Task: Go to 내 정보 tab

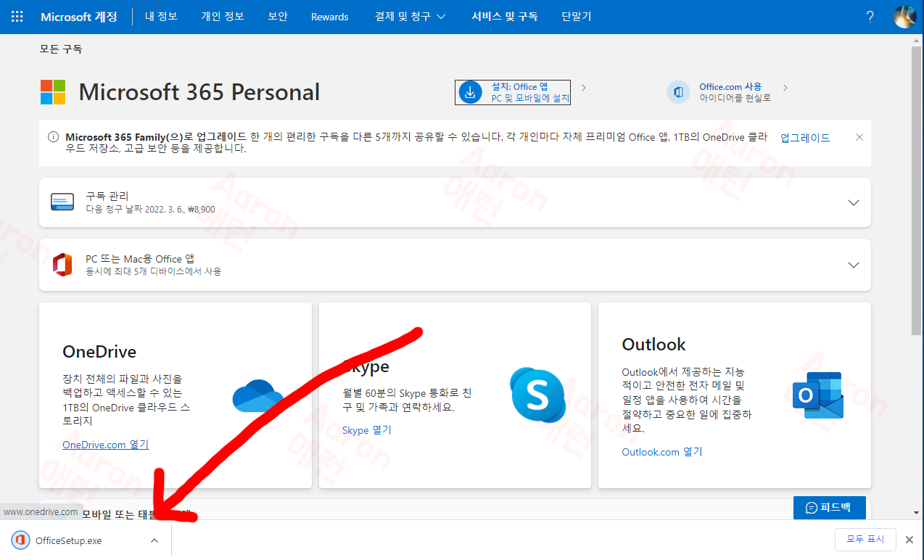Action: click(161, 17)
